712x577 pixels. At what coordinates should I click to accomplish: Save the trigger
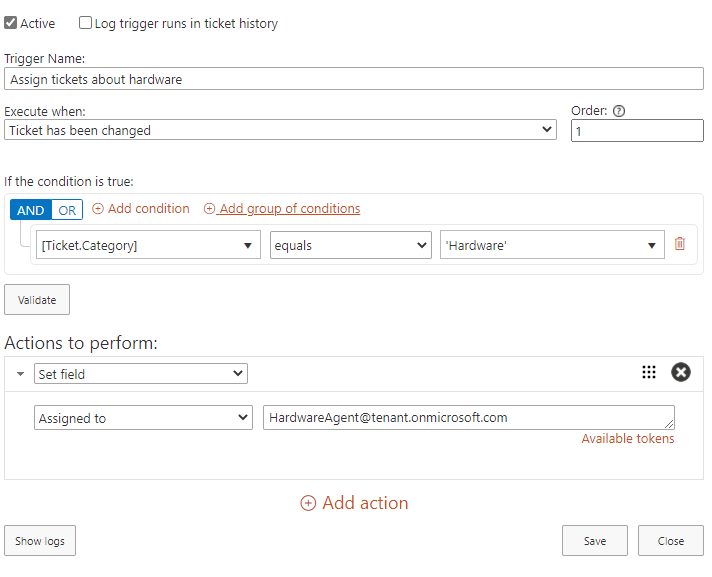coord(595,541)
